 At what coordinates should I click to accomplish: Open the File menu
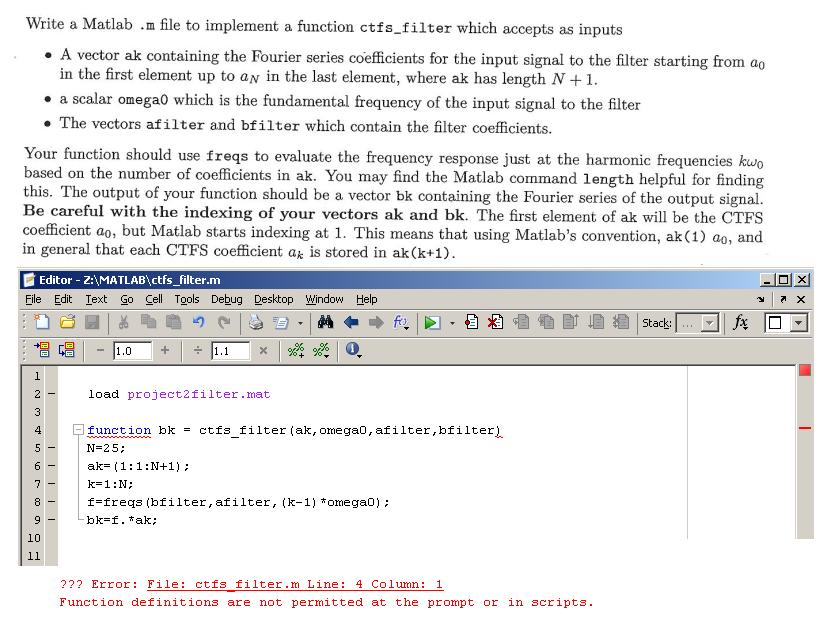click(33, 299)
